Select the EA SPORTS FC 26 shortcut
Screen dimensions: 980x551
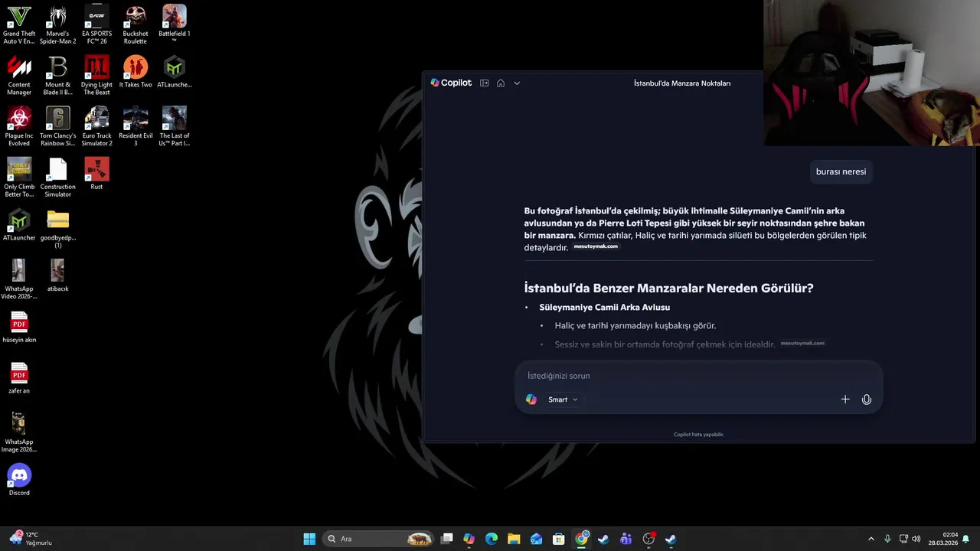96,25
